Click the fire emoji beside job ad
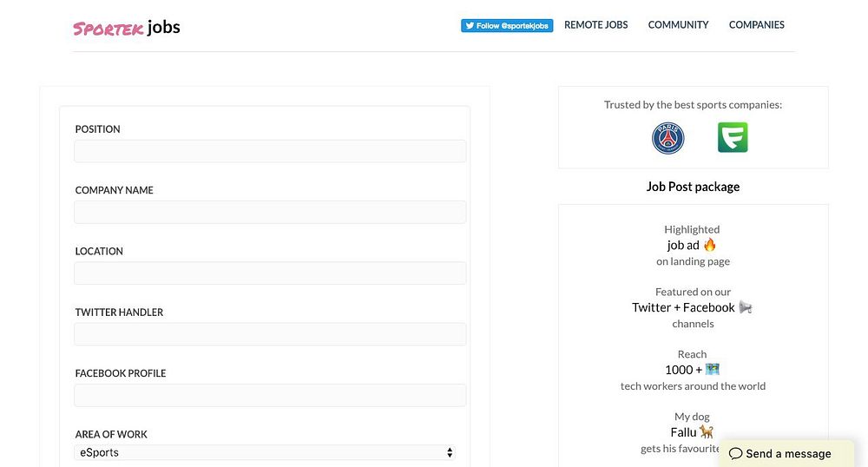Screen dimensions: 868x467 [710, 245]
